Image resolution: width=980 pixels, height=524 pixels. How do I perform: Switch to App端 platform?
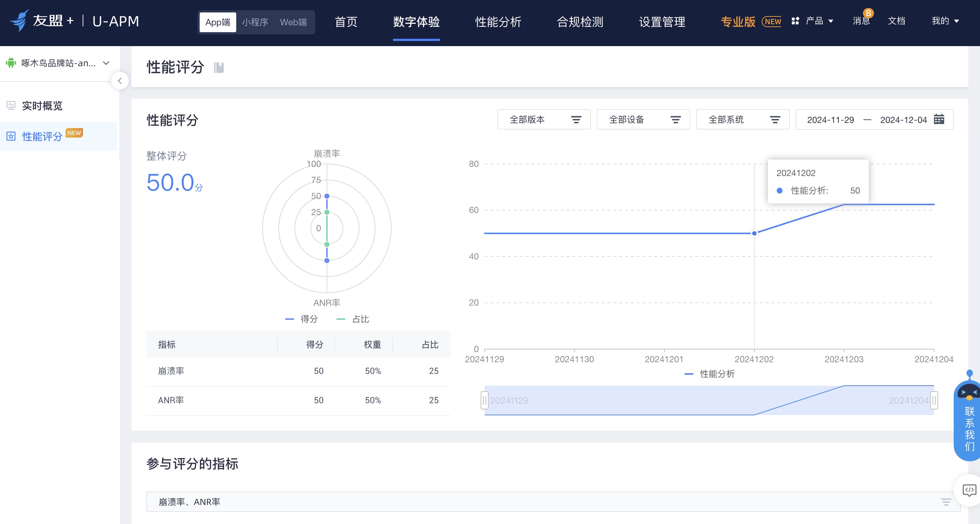coord(218,22)
